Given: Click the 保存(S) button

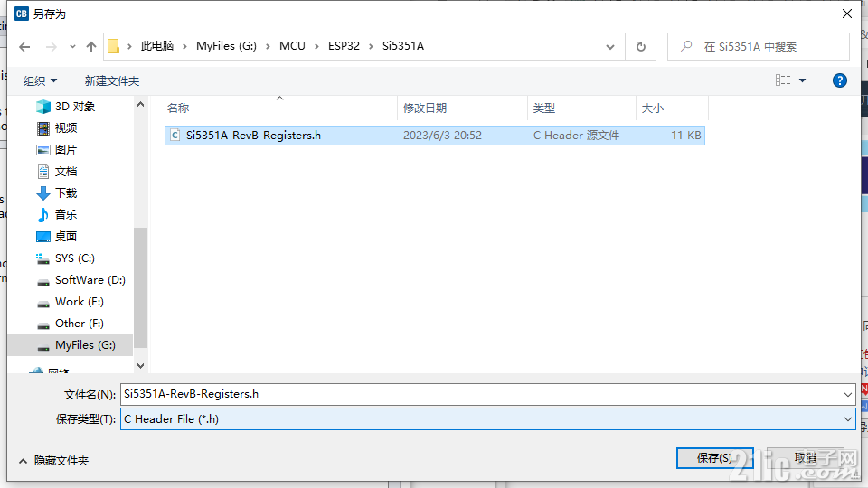Looking at the screenshot, I should pyautogui.click(x=714, y=458).
